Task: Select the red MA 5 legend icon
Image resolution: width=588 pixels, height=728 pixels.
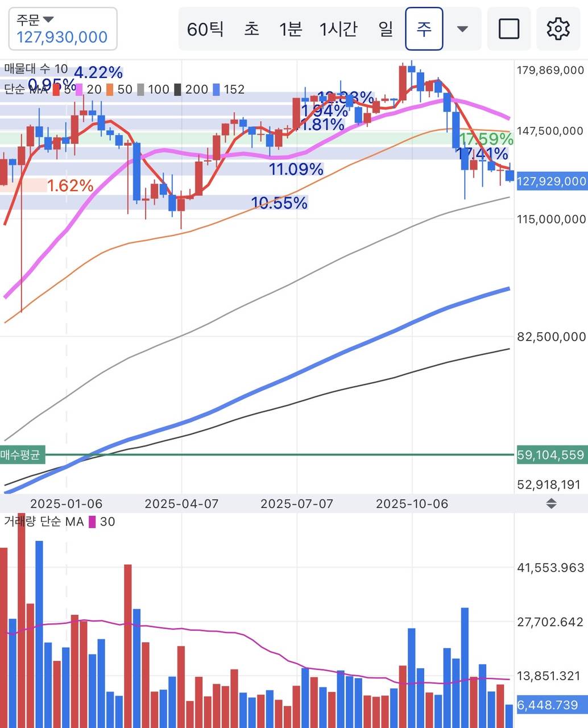Action: (x=55, y=90)
